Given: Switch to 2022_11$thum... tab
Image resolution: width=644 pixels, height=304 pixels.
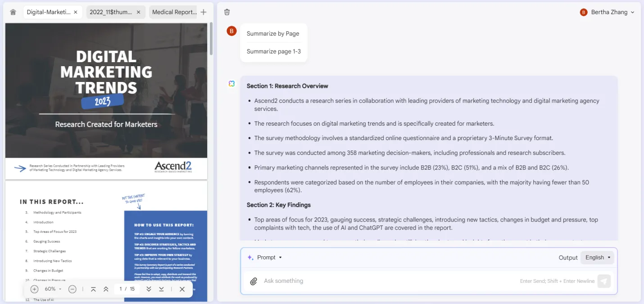Looking at the screenshot, I should coord(116,12).
